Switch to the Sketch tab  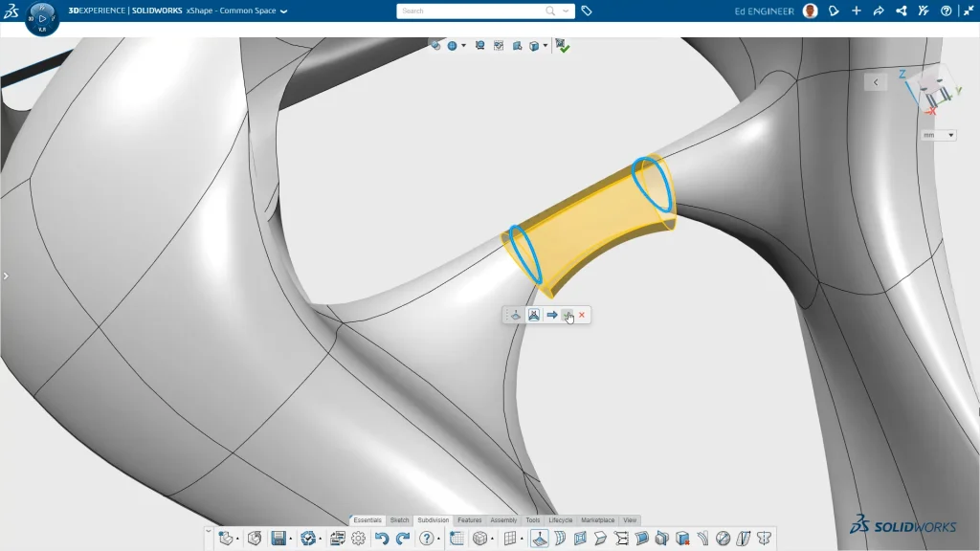399,520
